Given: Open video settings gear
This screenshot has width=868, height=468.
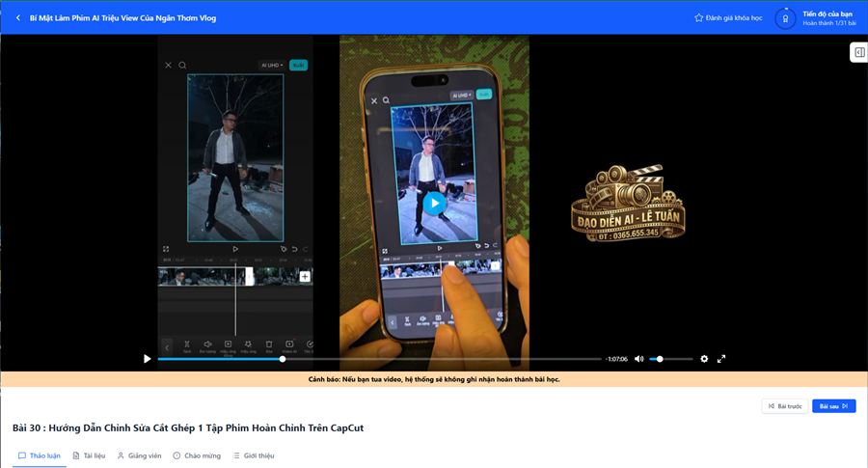Looking at the screenshot, I should coord(704,359).
